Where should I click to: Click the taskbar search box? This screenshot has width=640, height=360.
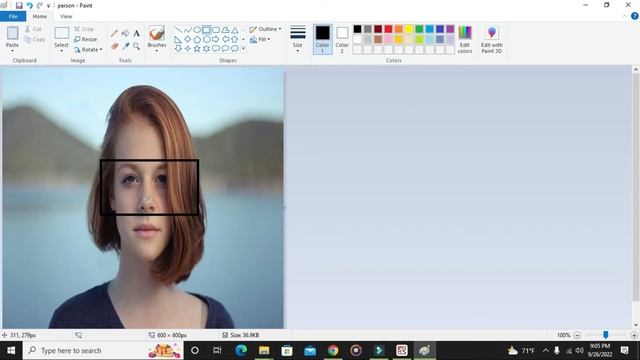(x=103, y=350)
